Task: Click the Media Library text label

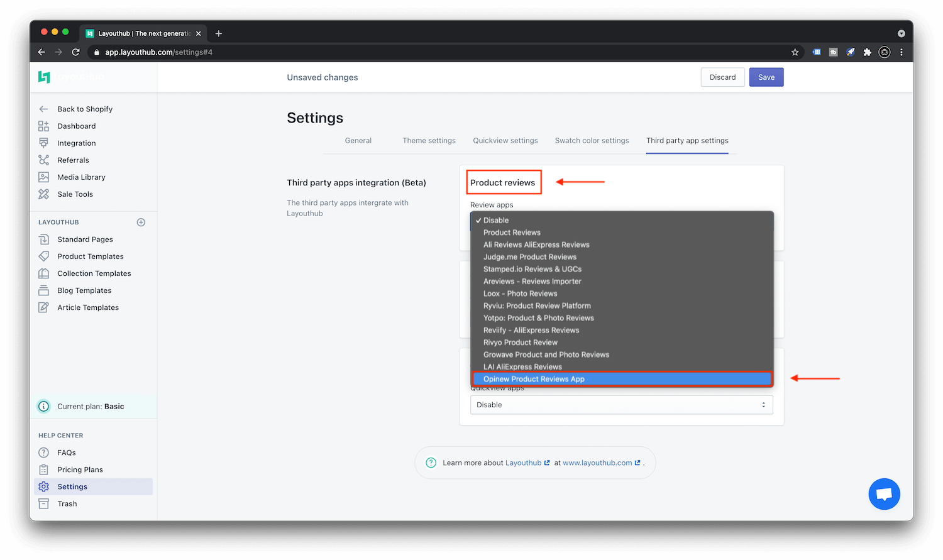Action: pos(82,177)
